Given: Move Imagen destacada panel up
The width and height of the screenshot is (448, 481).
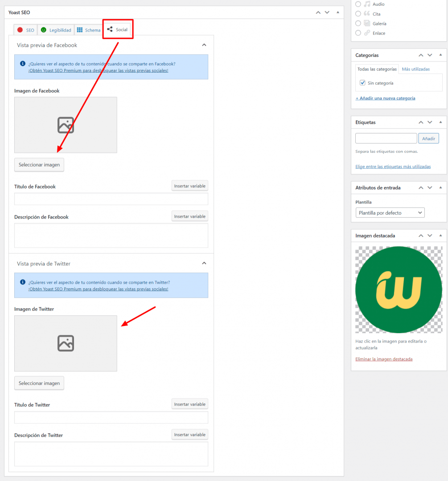Looking at the screenshot, I should [421, 236].
